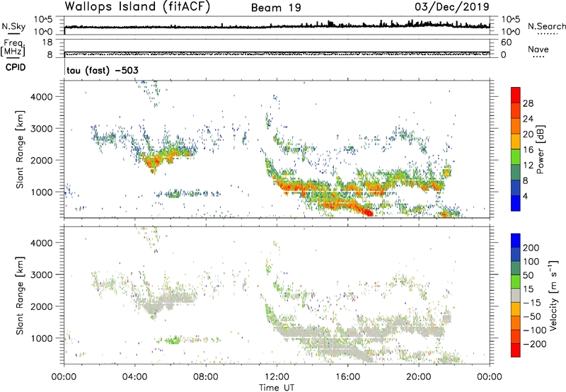Select the "100" Velocity colorbar label
This screenshot has width=566, height=392.
coord(531,262)
